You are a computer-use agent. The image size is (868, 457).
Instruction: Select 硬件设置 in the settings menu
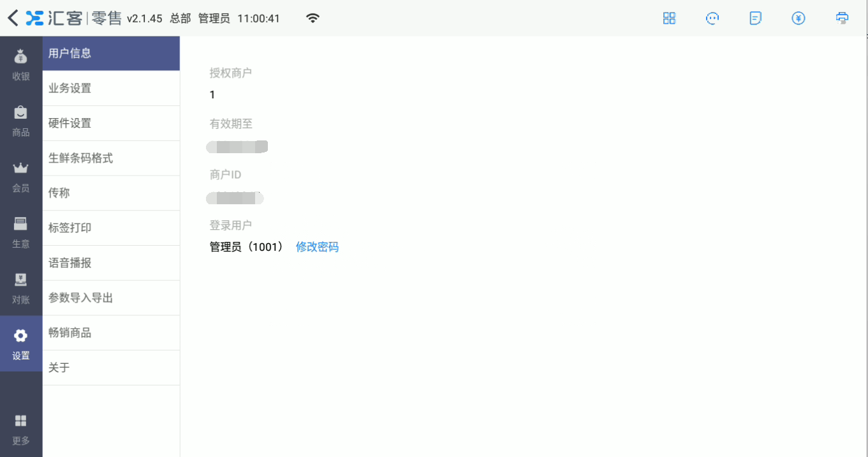click(x=111, y=123)
